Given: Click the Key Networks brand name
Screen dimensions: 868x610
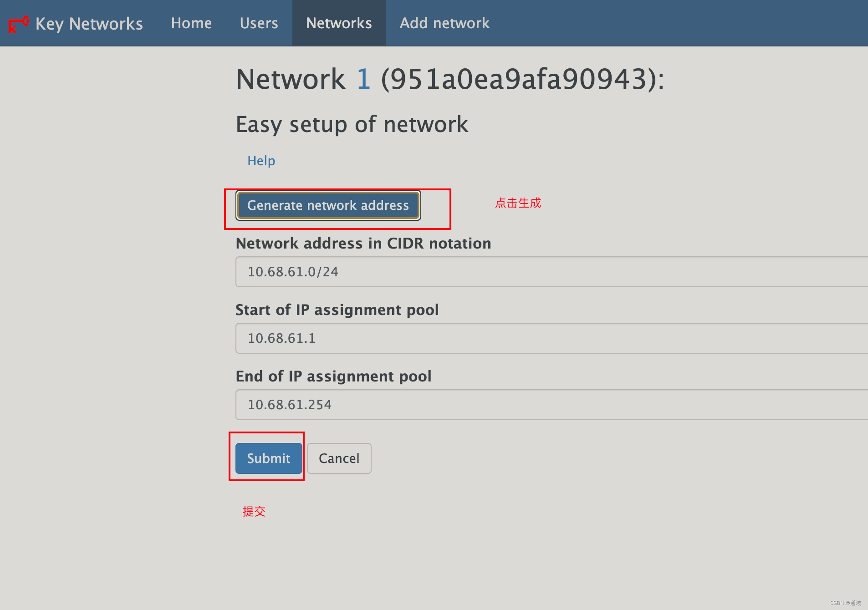Looking at the screenshot, I should point(89,24).
